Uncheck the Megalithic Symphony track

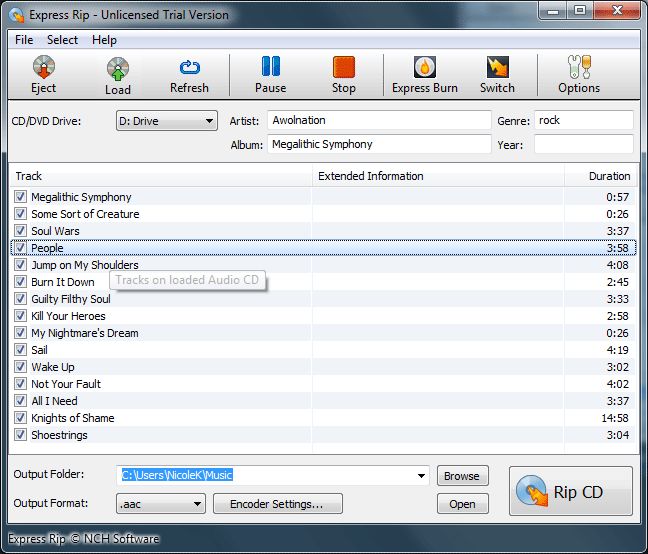pos(21,197)
